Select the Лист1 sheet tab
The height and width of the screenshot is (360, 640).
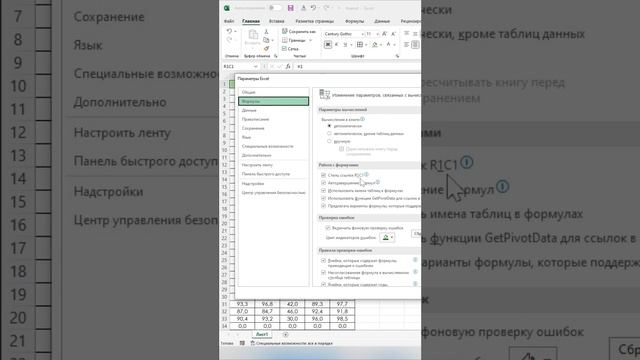262,334
